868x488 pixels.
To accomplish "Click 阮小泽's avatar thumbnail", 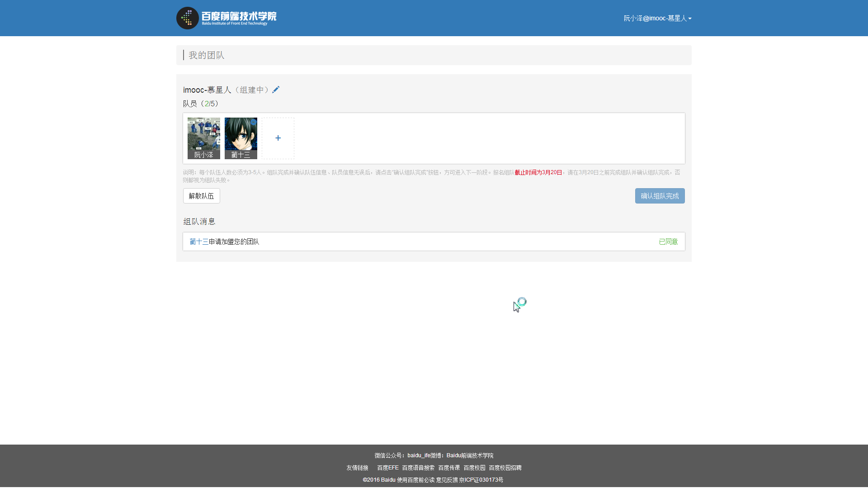I will coord(203,138).
